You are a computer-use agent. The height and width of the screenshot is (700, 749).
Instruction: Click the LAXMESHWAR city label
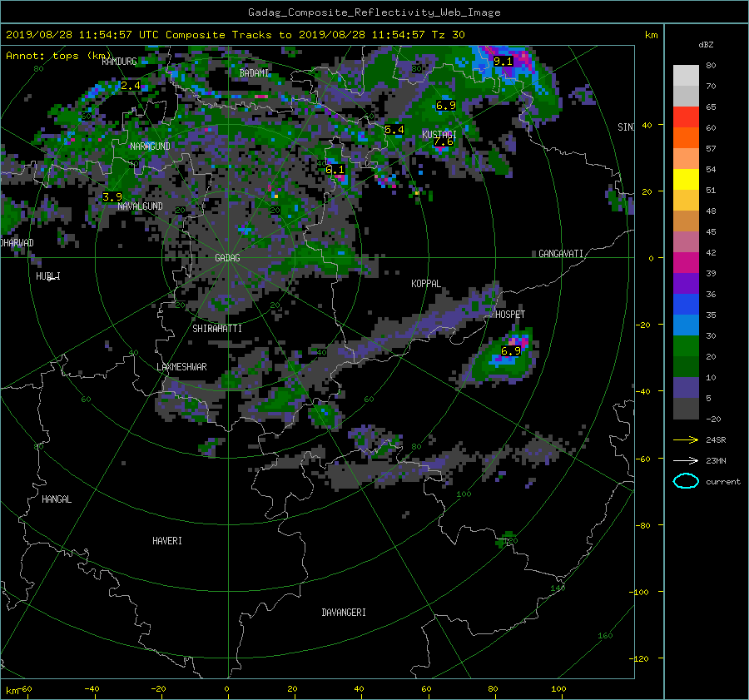point(181,367)
